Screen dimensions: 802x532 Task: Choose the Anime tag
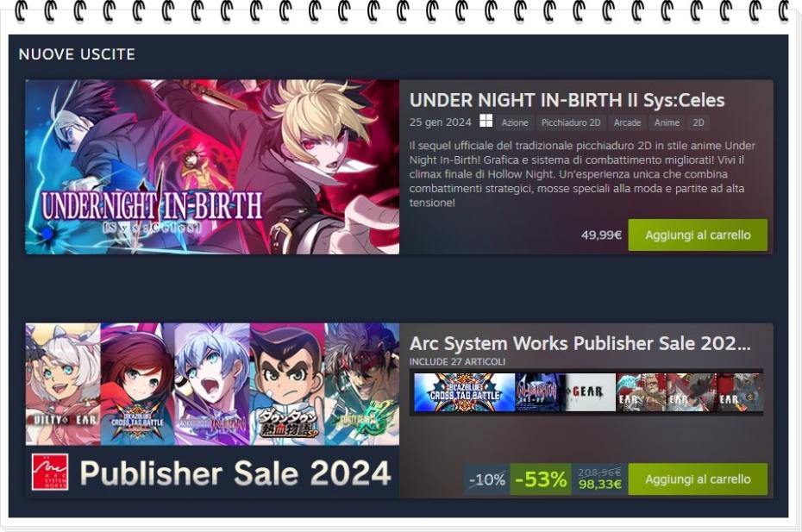tap(667, 122)
